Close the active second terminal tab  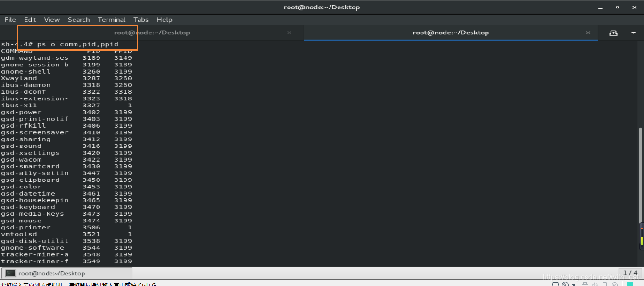click(x=588, y=33)
